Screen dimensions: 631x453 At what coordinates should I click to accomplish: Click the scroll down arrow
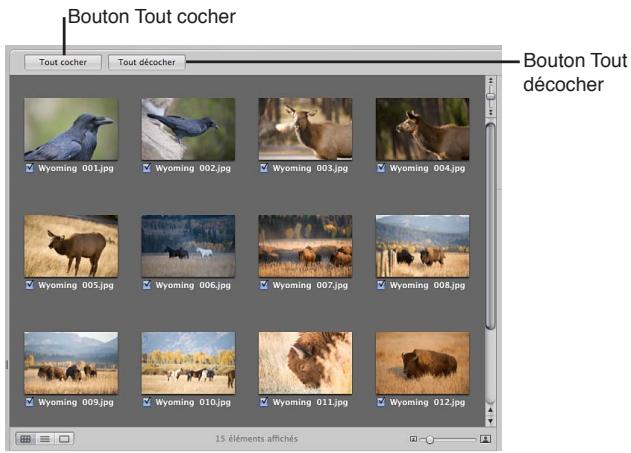tap(490, 421)
